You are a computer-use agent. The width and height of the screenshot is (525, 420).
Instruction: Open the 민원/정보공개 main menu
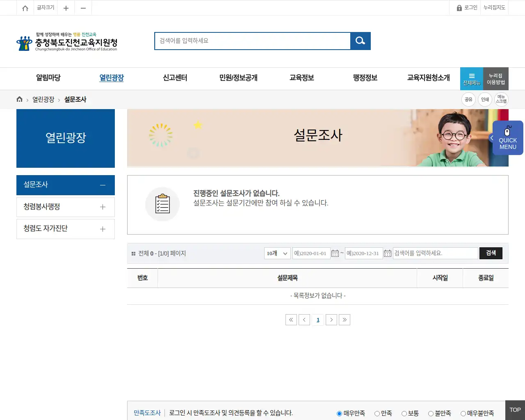point(238,78)
